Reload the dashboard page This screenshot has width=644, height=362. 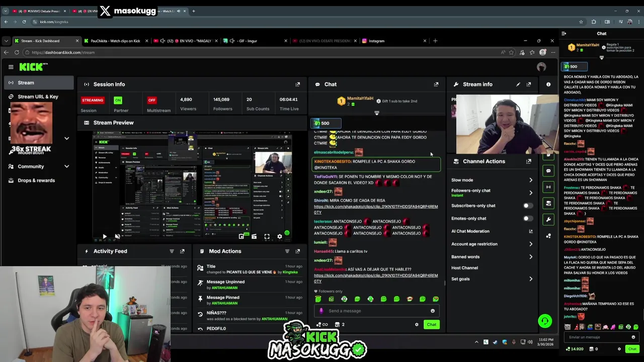(x=17, y=52)
